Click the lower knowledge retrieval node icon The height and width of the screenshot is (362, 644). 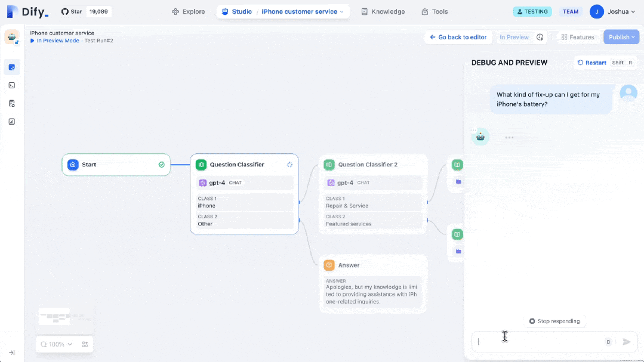(457, 234)
